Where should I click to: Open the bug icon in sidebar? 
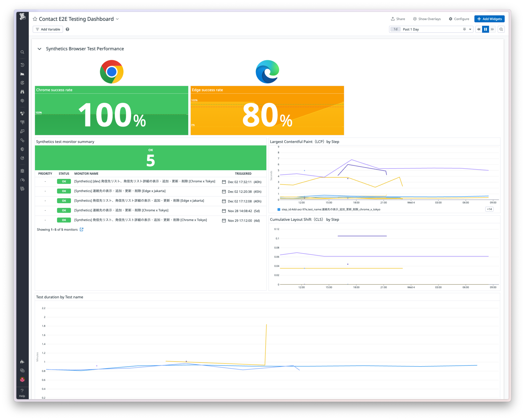22,171
